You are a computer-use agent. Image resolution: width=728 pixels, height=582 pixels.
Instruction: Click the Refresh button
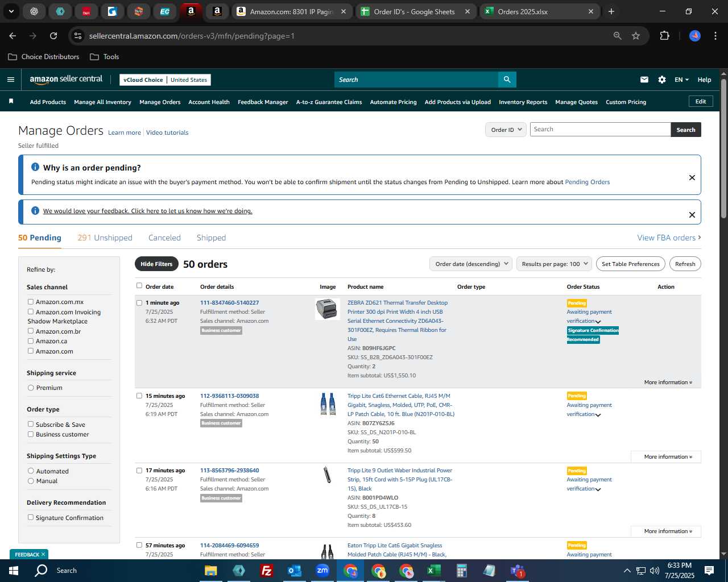685,264
